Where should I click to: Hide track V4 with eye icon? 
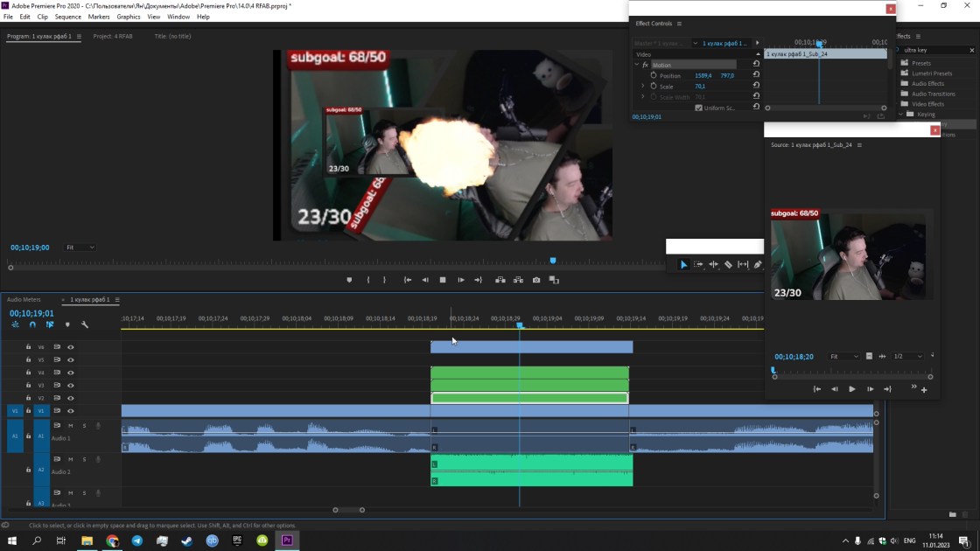coord(71,373)
